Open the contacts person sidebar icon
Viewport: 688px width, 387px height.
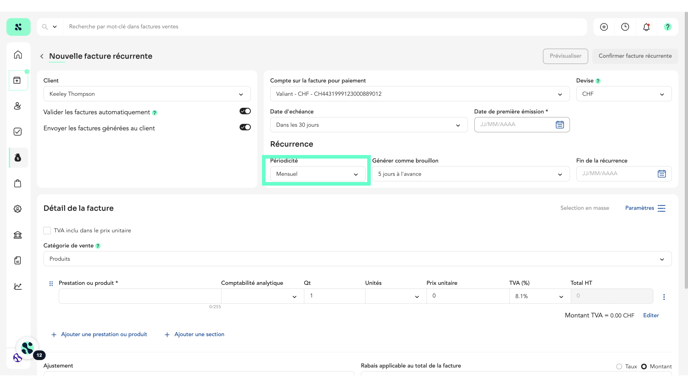(x=18, y=106)
